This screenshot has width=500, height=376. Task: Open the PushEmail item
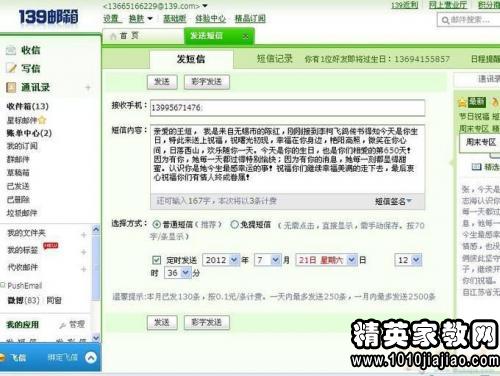[x=25, y=286]
